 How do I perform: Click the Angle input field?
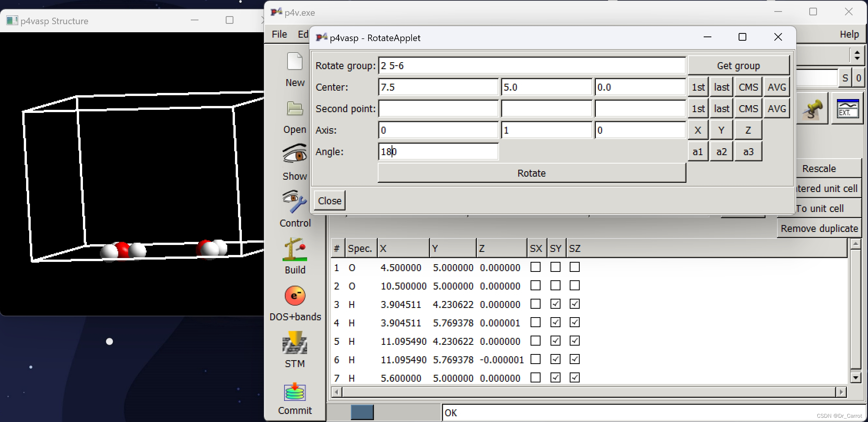pos(438,152)
